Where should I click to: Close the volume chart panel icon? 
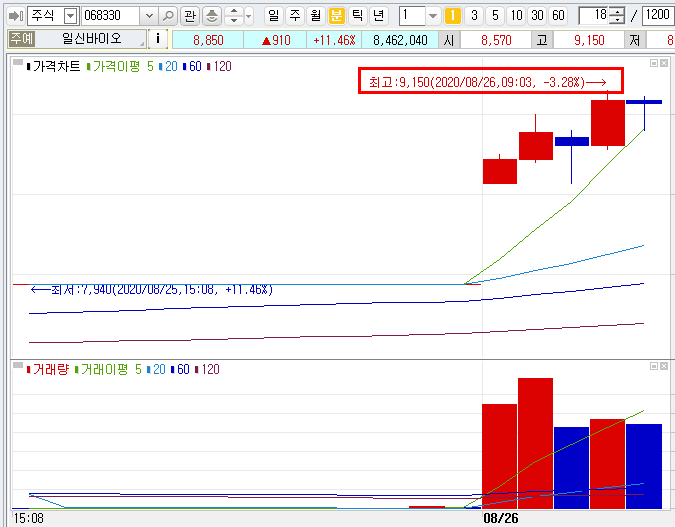pos(664,366)
